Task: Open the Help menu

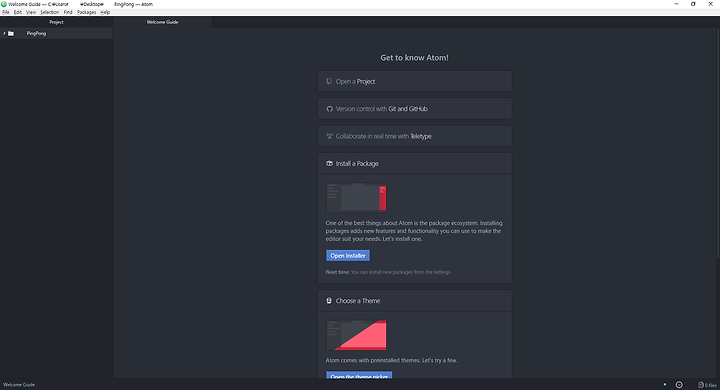Action: pyautogui.click(x=105, y=12)
